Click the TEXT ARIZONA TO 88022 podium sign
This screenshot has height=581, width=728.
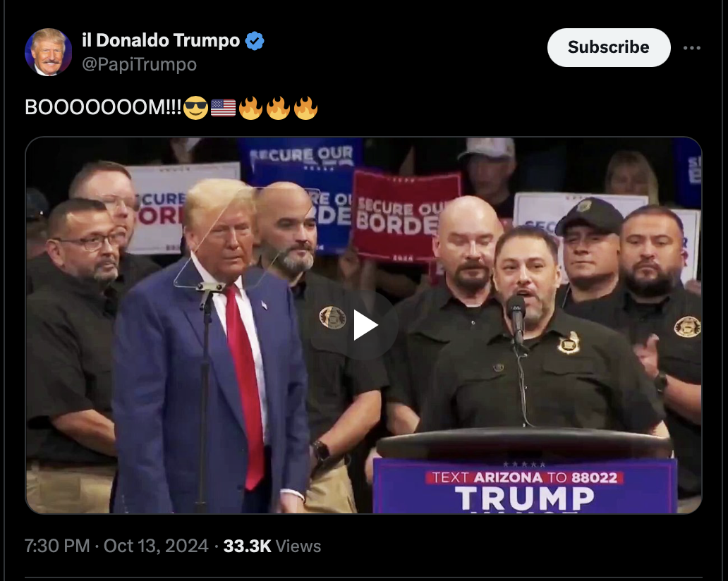pos(525,477)
